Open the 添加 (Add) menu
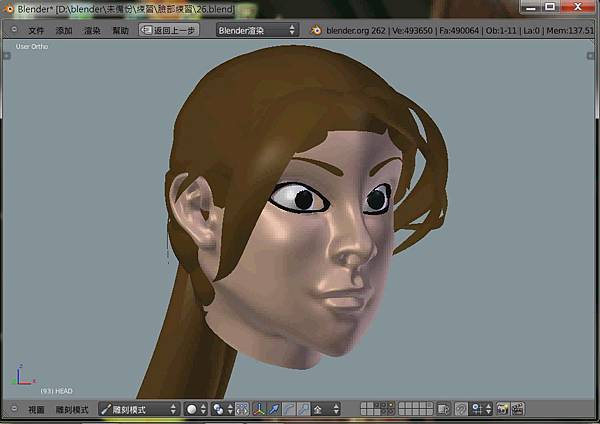This screenshot has height=424, width=600. tap(64, 31)
